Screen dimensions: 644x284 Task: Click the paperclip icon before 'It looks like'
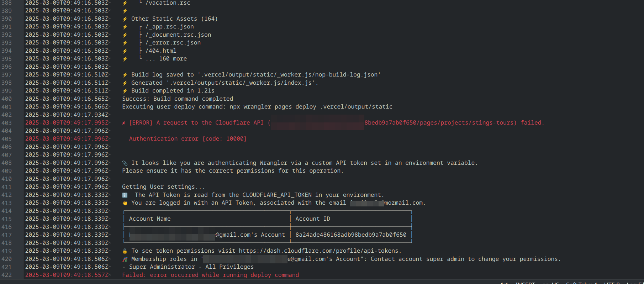click(125, 163)
